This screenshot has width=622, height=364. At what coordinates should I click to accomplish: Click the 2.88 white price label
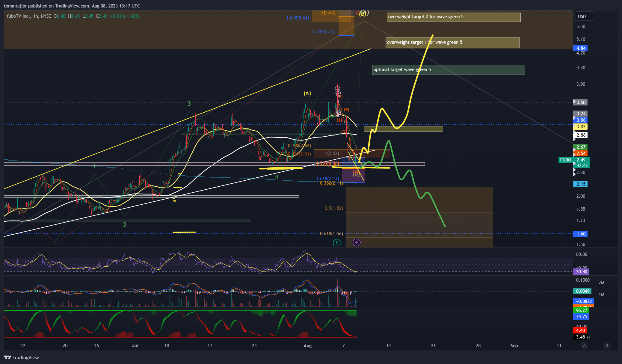pos(580,135)
